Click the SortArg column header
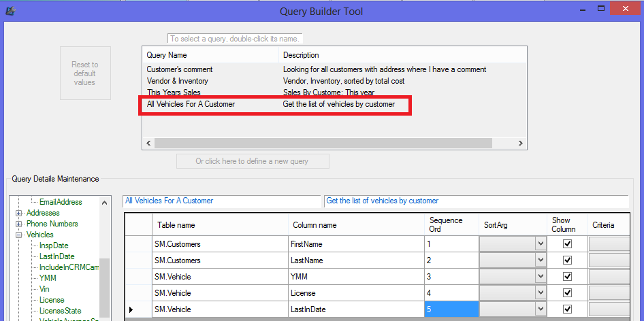The width and height of the screenshot is (644, 321). tap(513, 225)
